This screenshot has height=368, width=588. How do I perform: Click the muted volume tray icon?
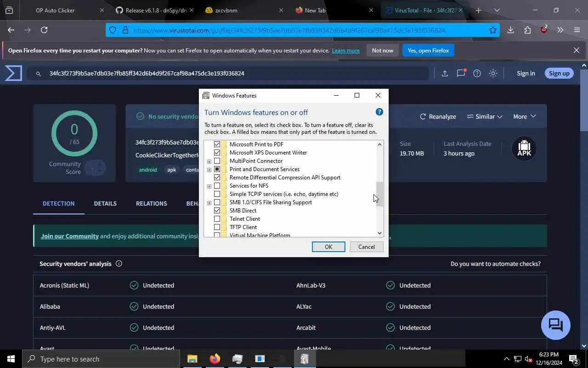pyautogui.click(x=528, y=359)
